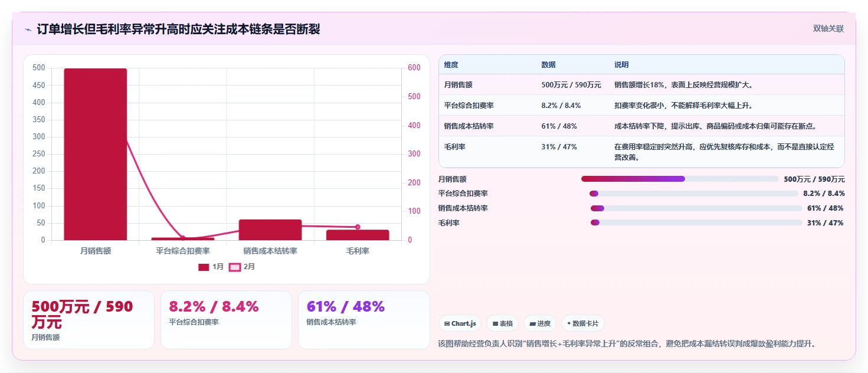Click the table cell 61% / 48%
This screenshot has width=868, height=373.
tap(559, 126)
